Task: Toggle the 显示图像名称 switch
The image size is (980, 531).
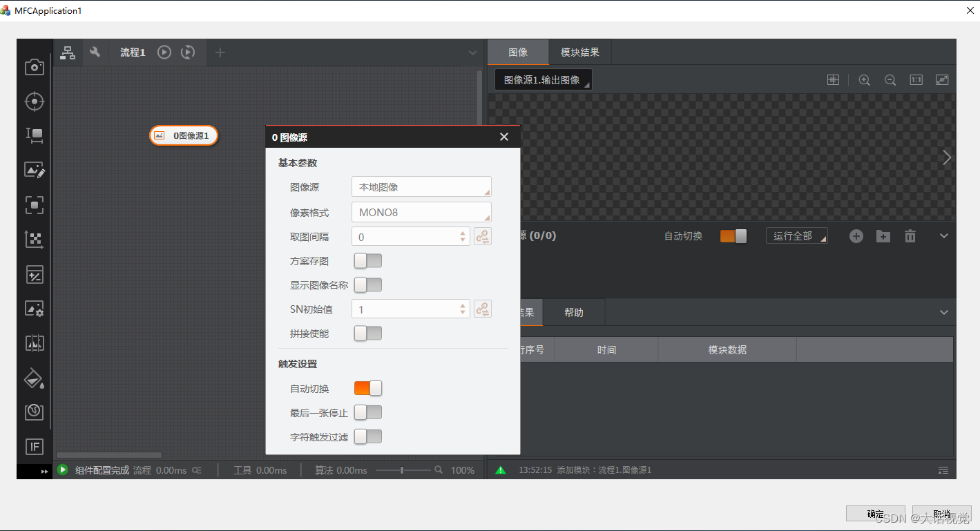Action: point(368,285)
